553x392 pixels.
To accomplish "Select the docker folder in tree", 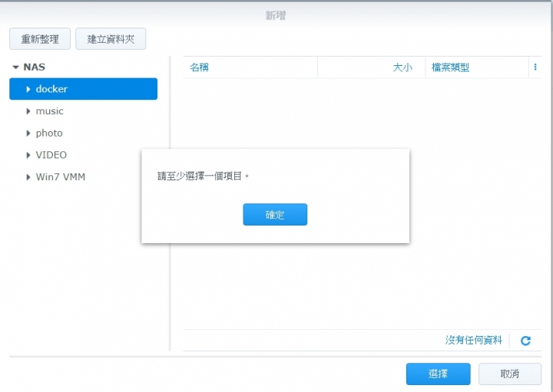I will (83, 89).
